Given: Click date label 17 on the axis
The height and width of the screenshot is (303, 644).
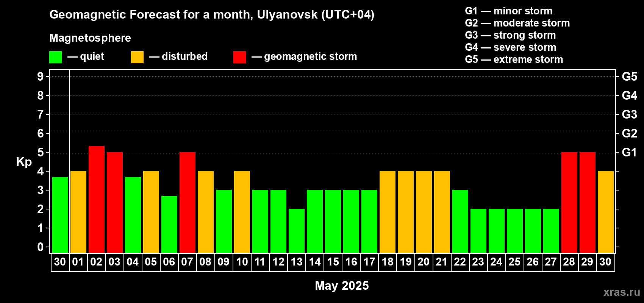Looking at the screenshot, I should [369, 262].
